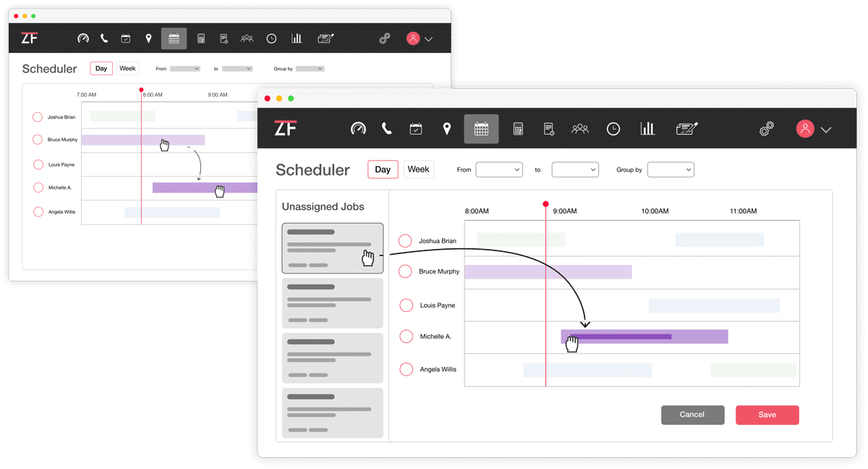Click the Save button
The image size is (868, 469).
point(767,415)
